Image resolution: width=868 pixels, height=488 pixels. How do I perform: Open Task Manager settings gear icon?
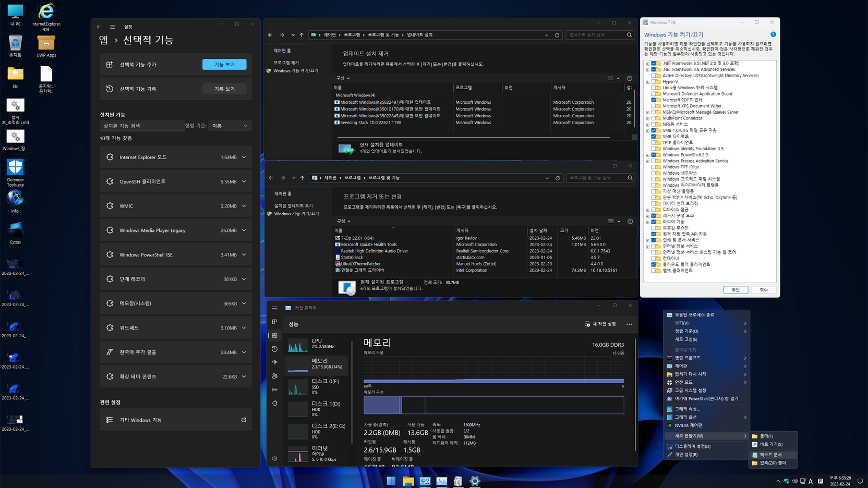[x=275, y=458]
